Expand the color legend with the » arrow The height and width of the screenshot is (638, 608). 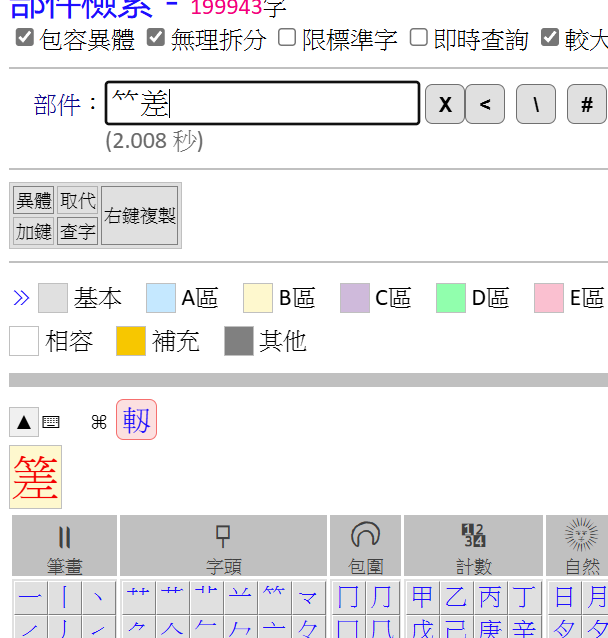[21, 298]
